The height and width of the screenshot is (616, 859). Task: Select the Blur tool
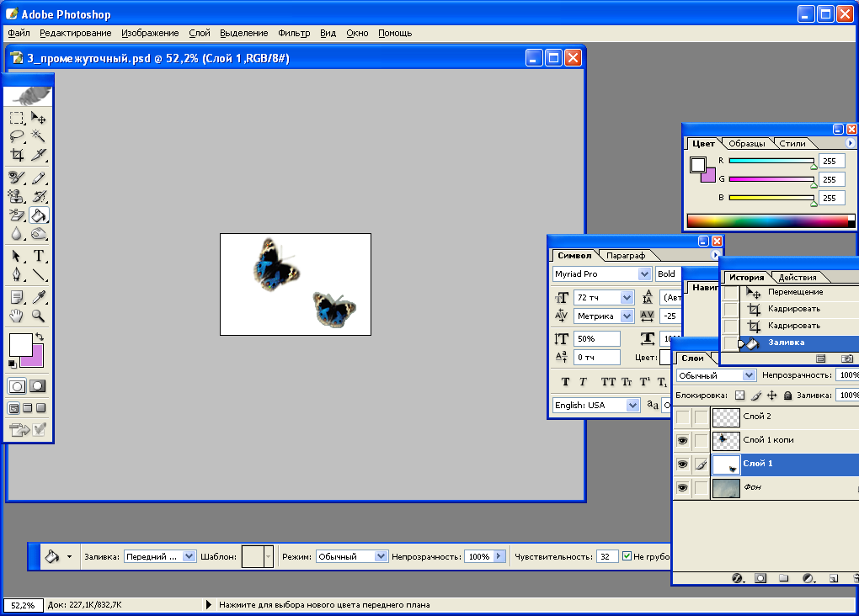click(x=17, y=234)
